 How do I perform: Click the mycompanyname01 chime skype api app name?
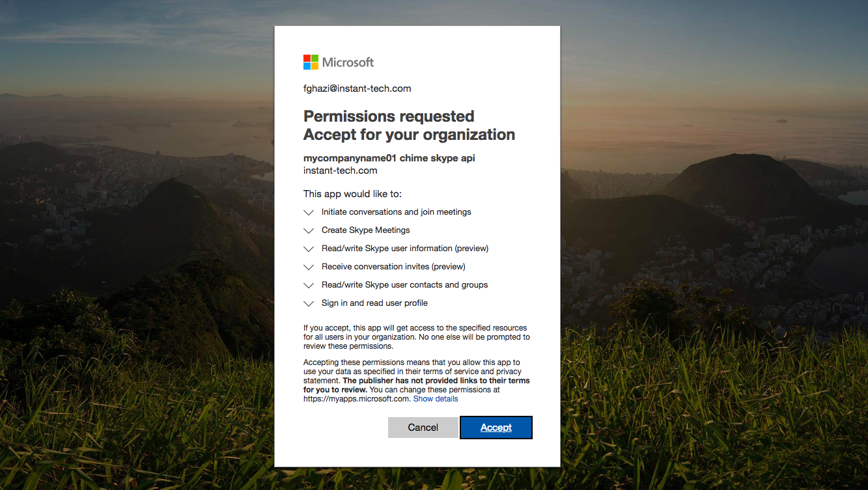[x=389, y=158]
